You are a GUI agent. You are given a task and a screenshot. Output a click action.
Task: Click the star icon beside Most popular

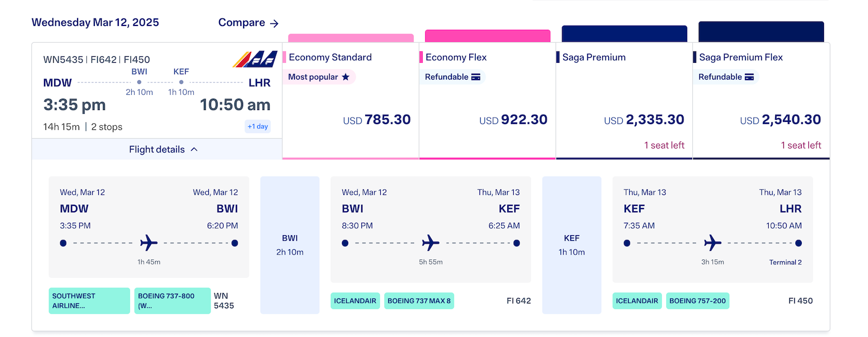pos(346,77)
